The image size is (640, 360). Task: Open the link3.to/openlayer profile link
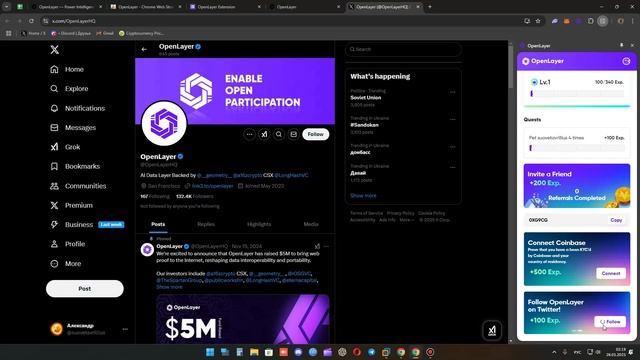tap(212, 186)
